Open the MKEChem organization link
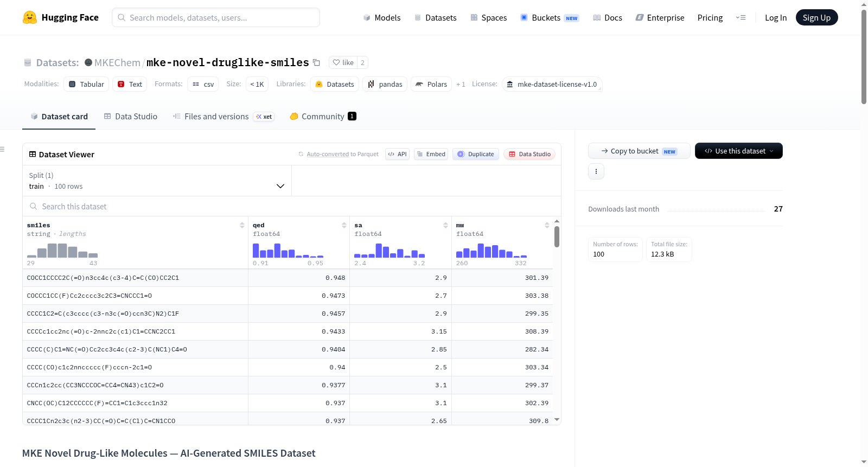 117,62
